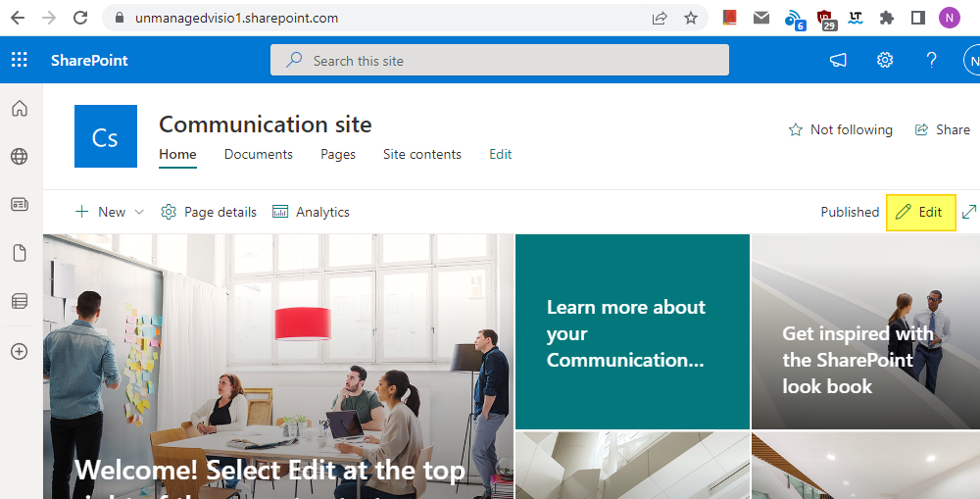
Task: Open My sites globe icon
Action: [20, 156]
